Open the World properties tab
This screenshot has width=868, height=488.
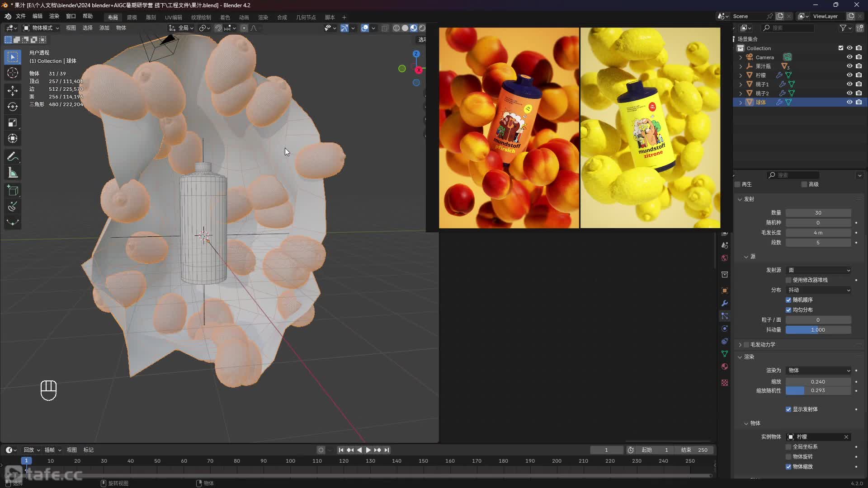click(725, 258)
